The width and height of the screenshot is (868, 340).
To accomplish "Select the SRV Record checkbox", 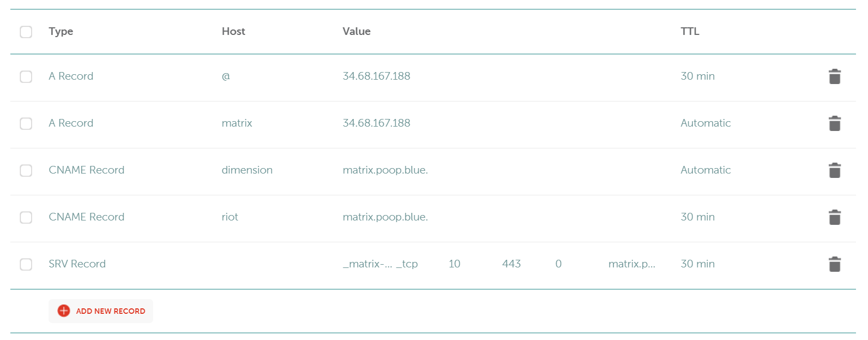I will coord(26,264).
